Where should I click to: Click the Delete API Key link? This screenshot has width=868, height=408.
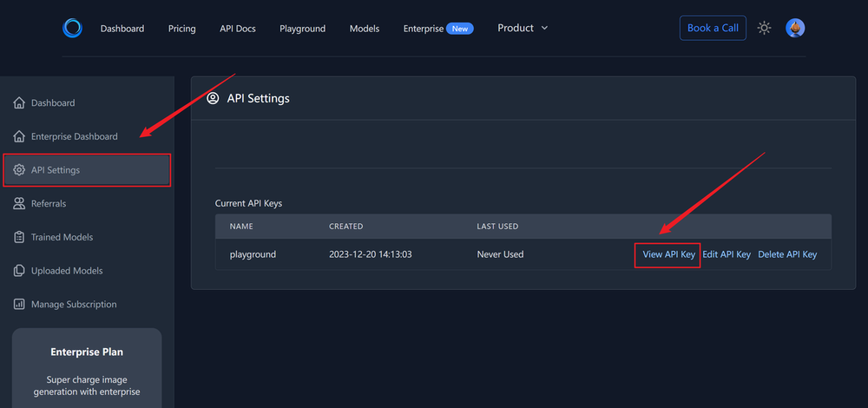(x=787, y=254)
